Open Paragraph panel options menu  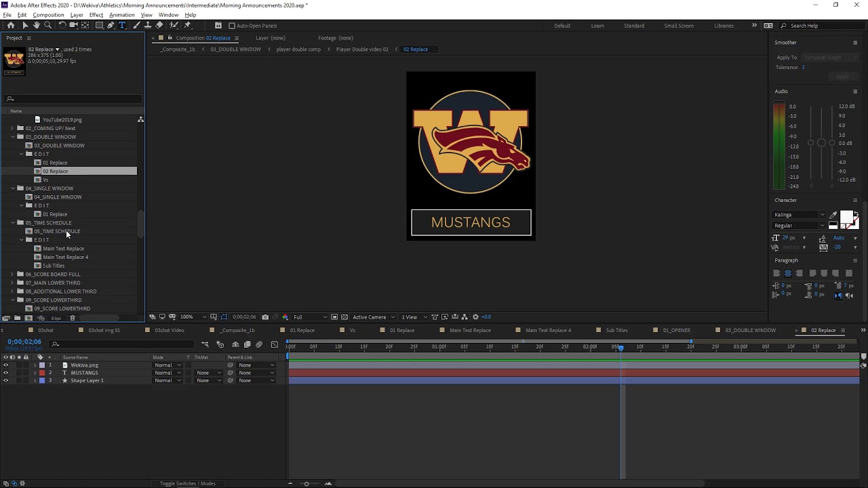coord(855,260)
